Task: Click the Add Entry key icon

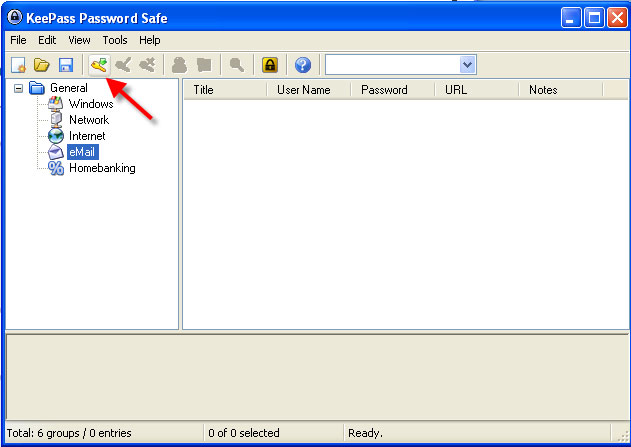Action: point(99,65)
